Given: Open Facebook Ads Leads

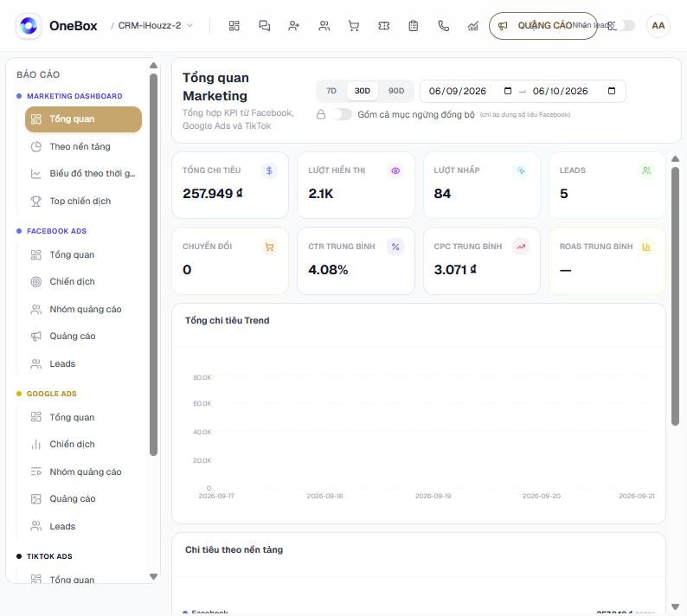Looking at the screenshot, I should tap(83, 363).
